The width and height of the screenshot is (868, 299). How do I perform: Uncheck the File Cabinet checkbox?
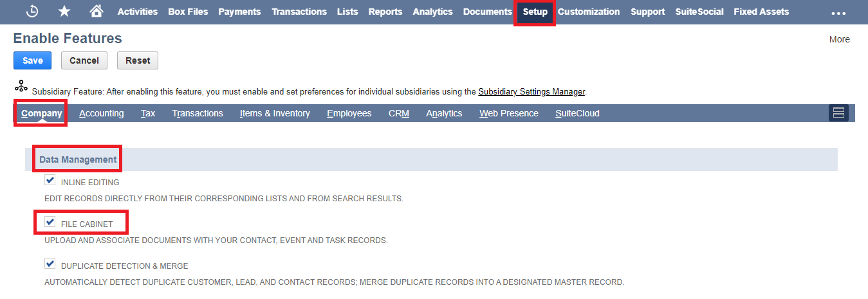(50, 222)
